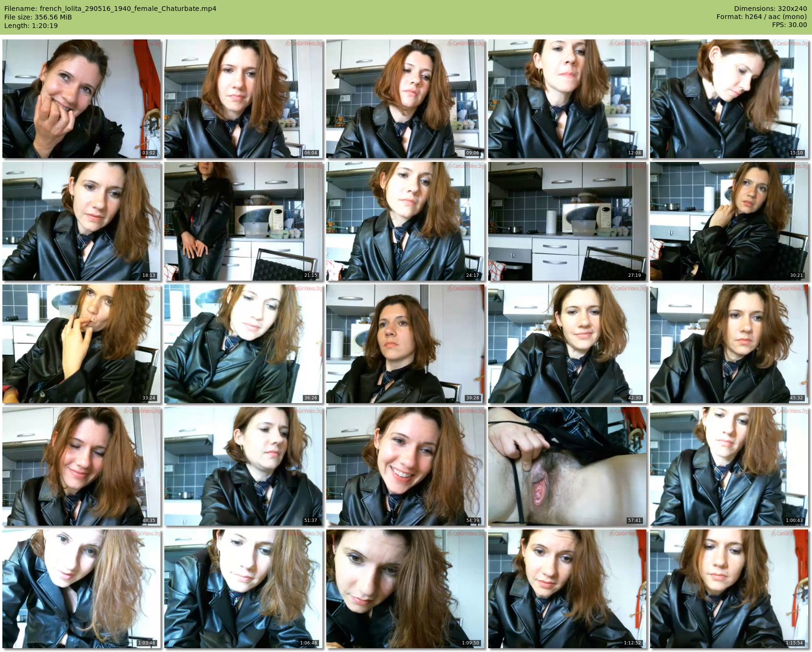Screen dimensions: 812x652
Task: Select the frame stamped 33:24
Action: [x=82, y=344]
